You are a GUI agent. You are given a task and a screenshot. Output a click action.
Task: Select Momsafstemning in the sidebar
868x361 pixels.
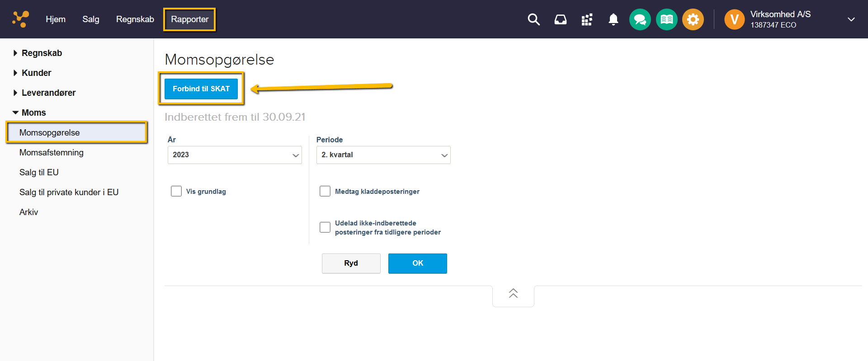52,153
